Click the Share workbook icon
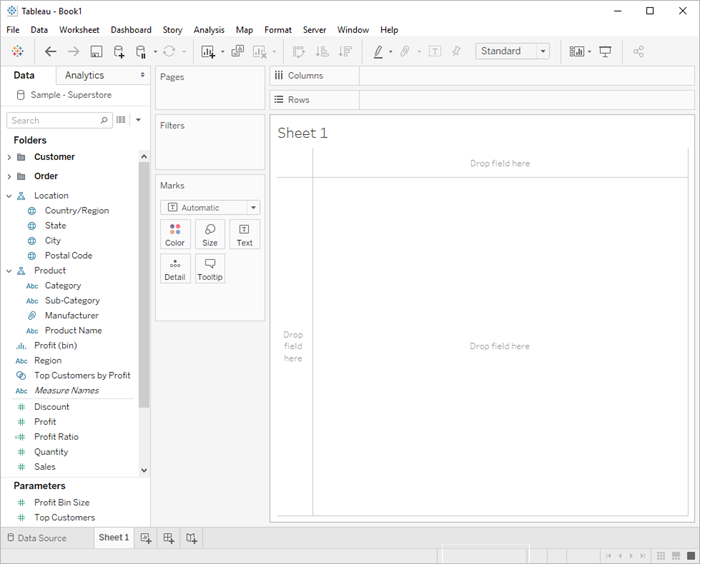The height and width of the screenshot is (564, 705). [639, 51]
